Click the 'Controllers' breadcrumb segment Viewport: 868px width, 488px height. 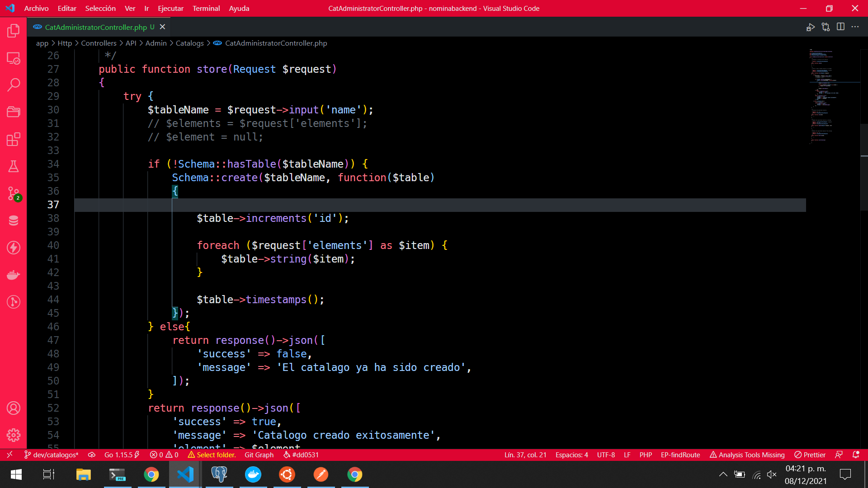coord(99,43)
